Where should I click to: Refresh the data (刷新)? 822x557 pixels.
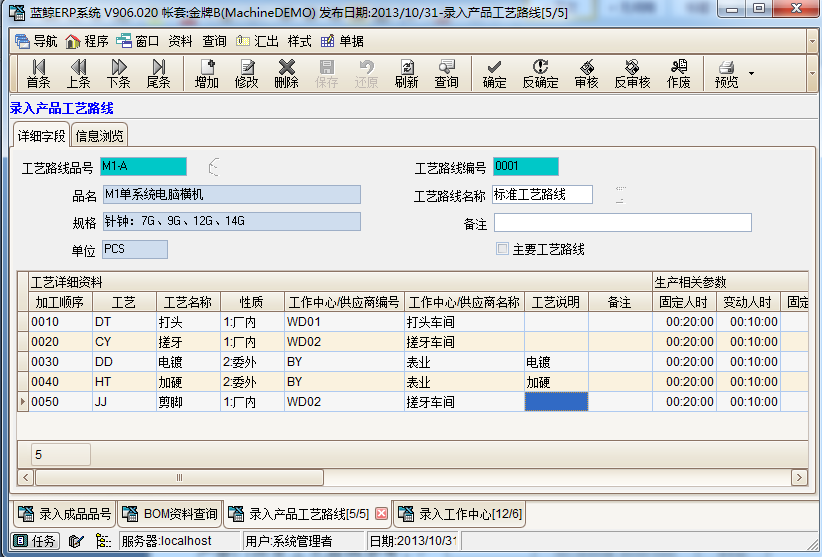406,74
